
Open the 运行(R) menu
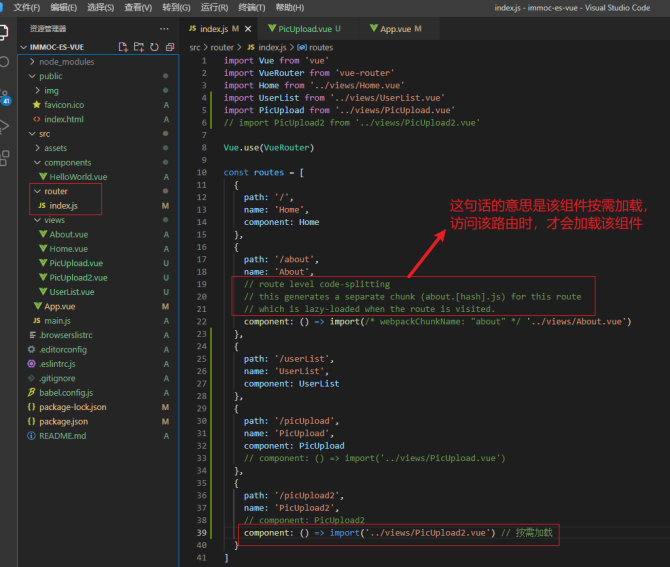(214, 8)
